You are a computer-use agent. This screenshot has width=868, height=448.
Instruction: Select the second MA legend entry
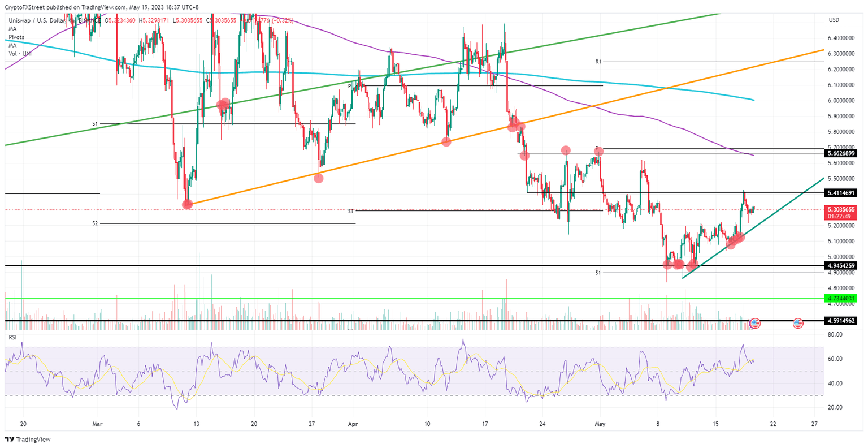[x=12, y=45]
